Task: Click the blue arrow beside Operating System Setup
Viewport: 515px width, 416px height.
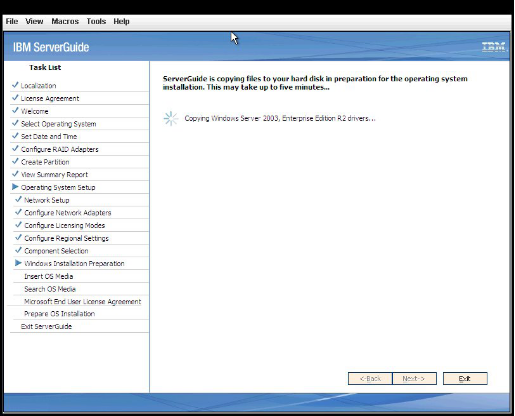Action: pos(15,187)
